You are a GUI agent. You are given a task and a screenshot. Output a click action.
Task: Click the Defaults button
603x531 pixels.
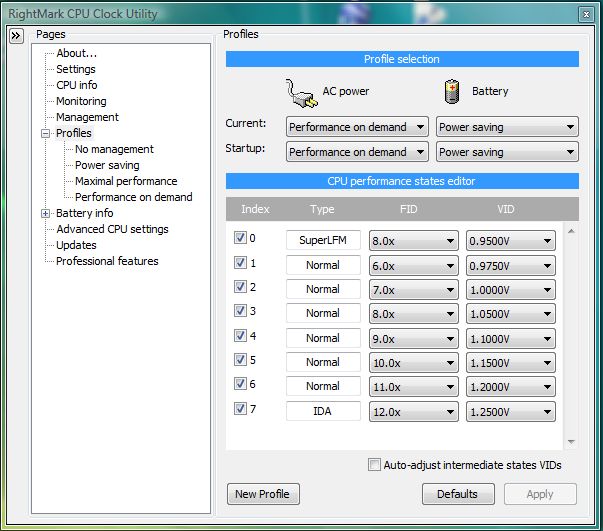458,494
